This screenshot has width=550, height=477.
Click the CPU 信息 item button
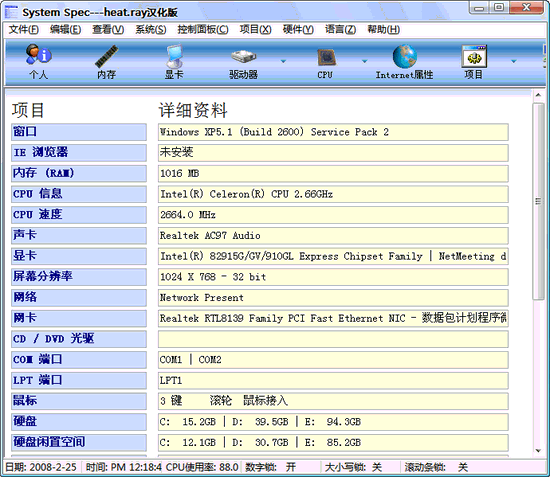79,194
